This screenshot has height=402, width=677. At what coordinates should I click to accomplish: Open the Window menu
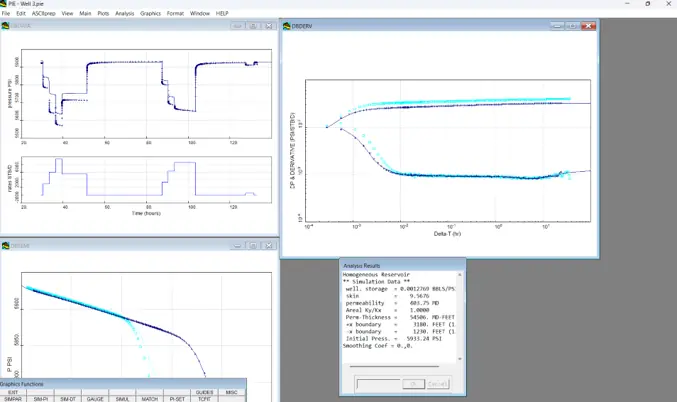coord(200,13)
